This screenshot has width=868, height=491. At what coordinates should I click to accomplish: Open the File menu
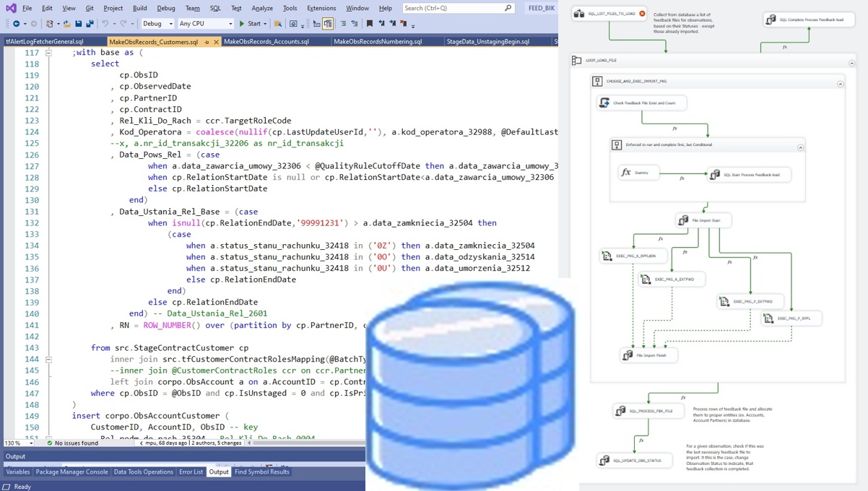click(27, 8)
